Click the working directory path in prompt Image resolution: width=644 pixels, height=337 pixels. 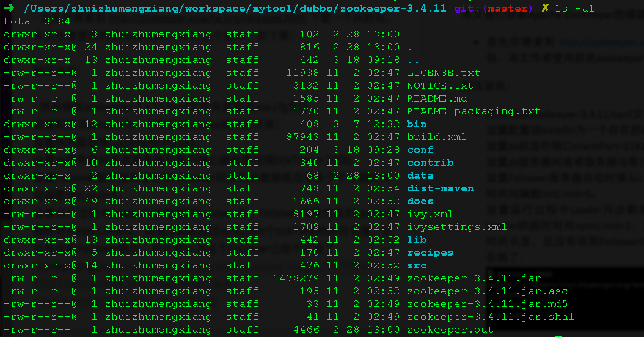point(235,8)
